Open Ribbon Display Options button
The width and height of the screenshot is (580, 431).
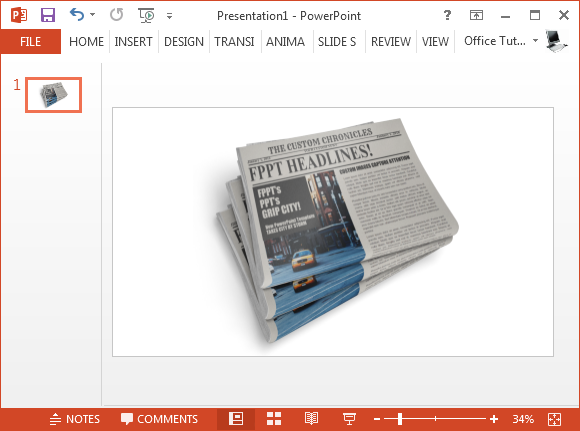click(x=476, y=15)
